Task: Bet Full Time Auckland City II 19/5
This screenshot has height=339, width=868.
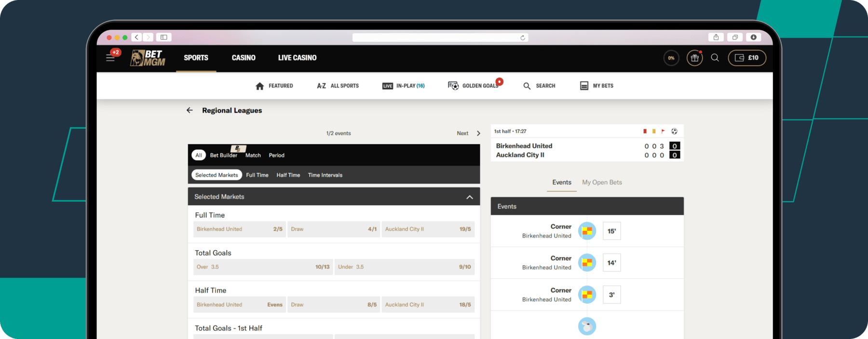Action: (428, 229)
